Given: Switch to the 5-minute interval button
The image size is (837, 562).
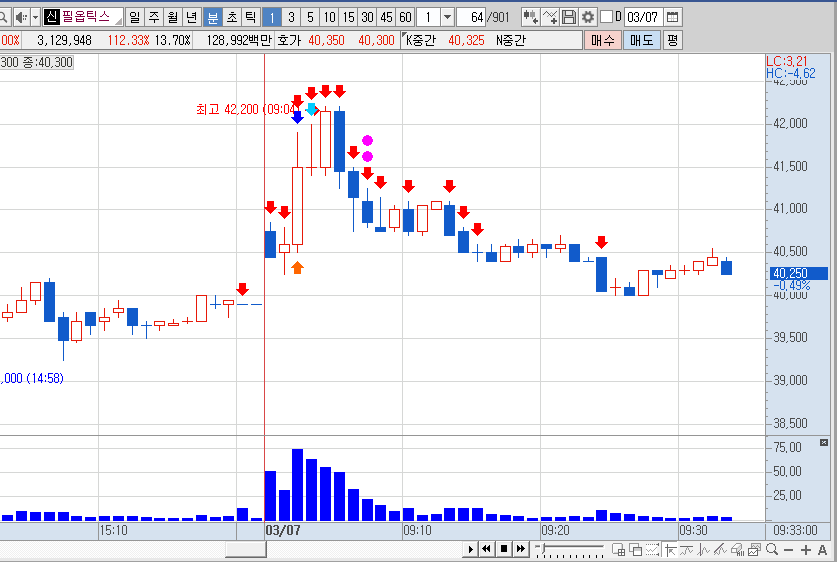Looking at the screenshot, I should point(310,17).
